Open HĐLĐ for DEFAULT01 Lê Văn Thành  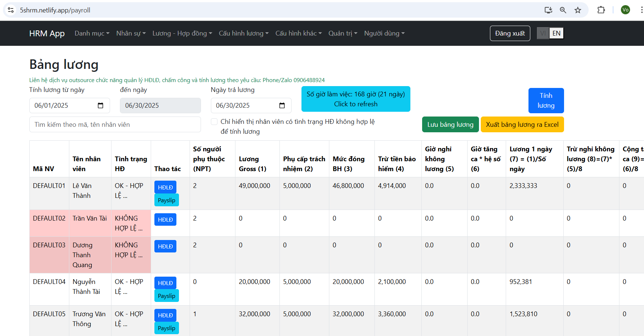point(165,187)
